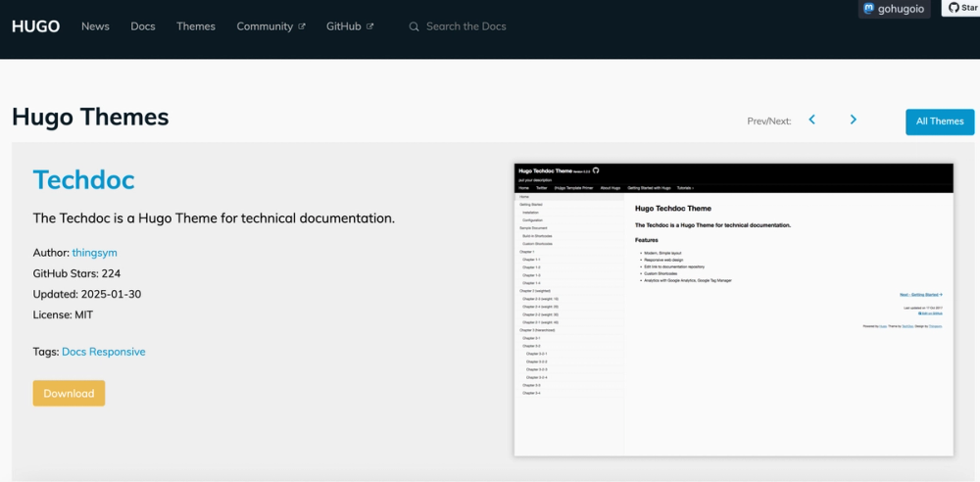Click the GitHub Star octocat icon
980x482 pixels.
click(x=954, y=8)
